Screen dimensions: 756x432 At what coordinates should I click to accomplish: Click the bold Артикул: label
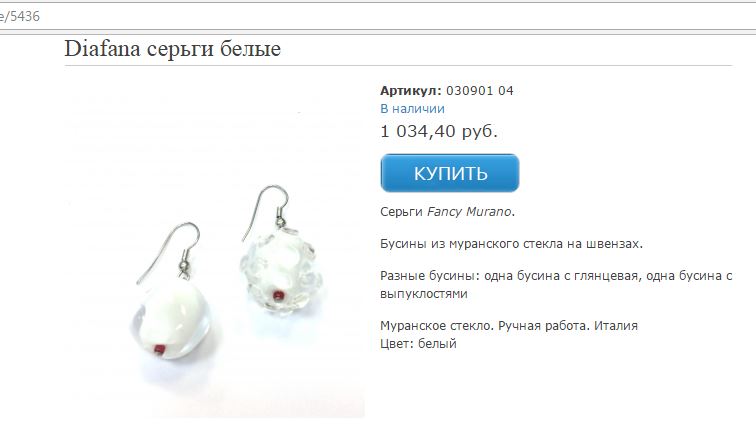click(x=411, y=91)
